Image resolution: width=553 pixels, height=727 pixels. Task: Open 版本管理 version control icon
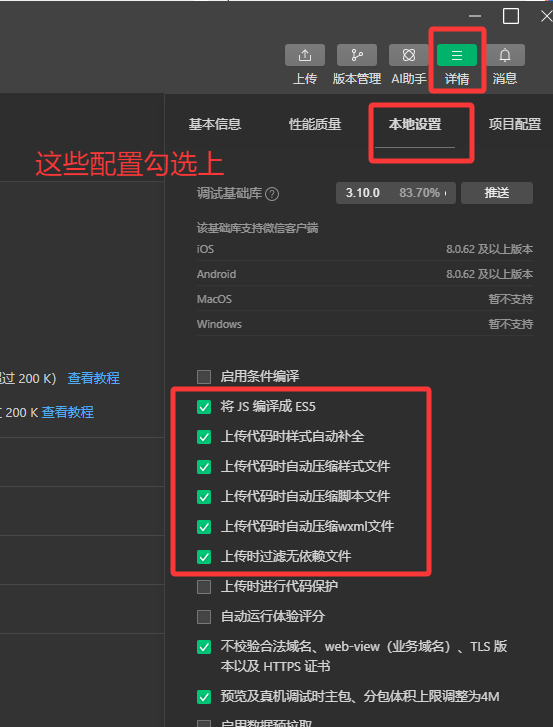356,55
